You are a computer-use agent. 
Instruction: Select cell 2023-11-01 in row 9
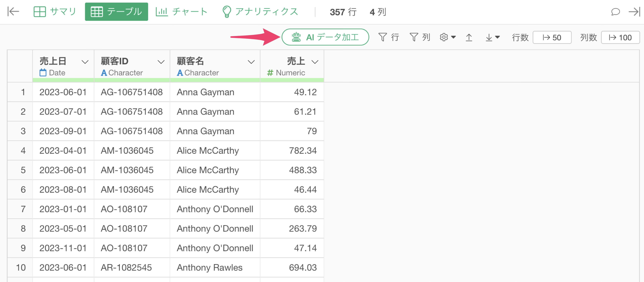tap(63, 248)
